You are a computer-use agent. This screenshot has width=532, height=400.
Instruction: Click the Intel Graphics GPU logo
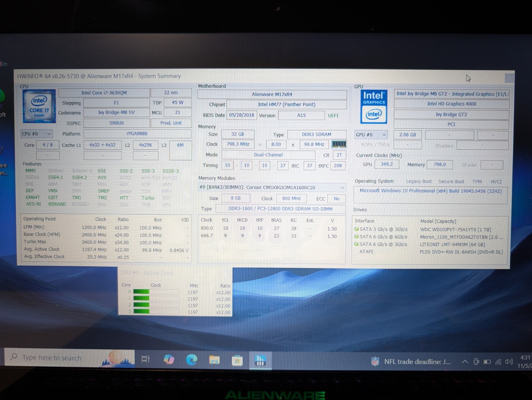pos(374,107)
